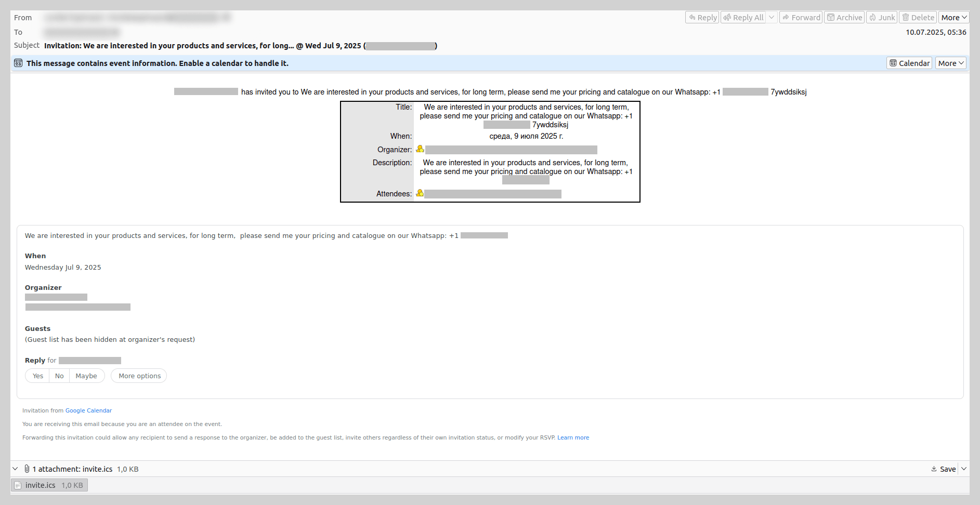
Task: Collapse the attachment list chevron
Action: 15,469
